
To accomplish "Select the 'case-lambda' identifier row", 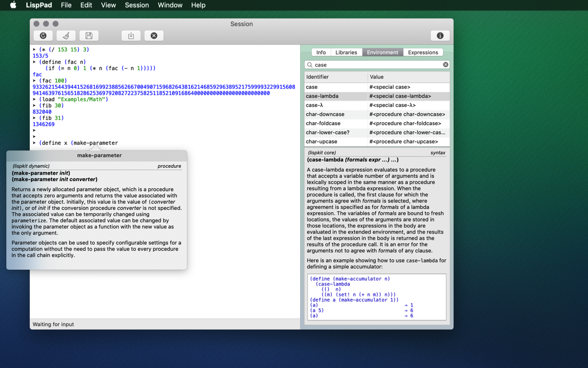I will coord(377,96).
